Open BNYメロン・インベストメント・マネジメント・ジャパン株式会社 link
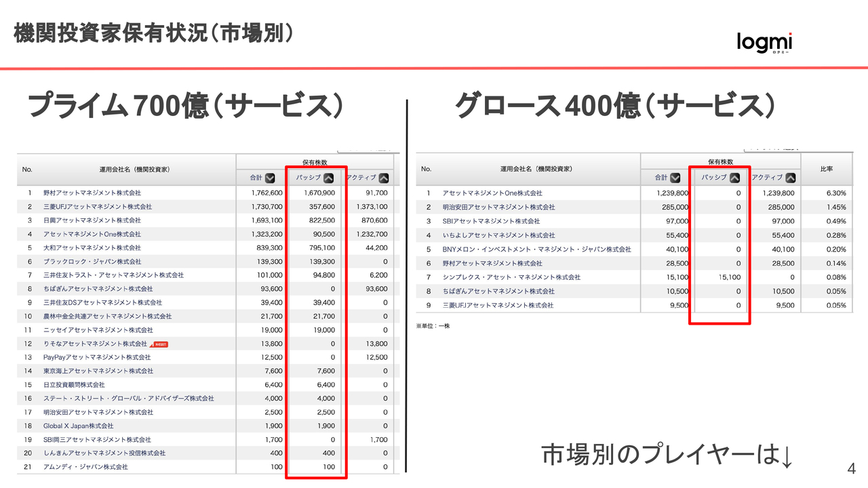 536,249
